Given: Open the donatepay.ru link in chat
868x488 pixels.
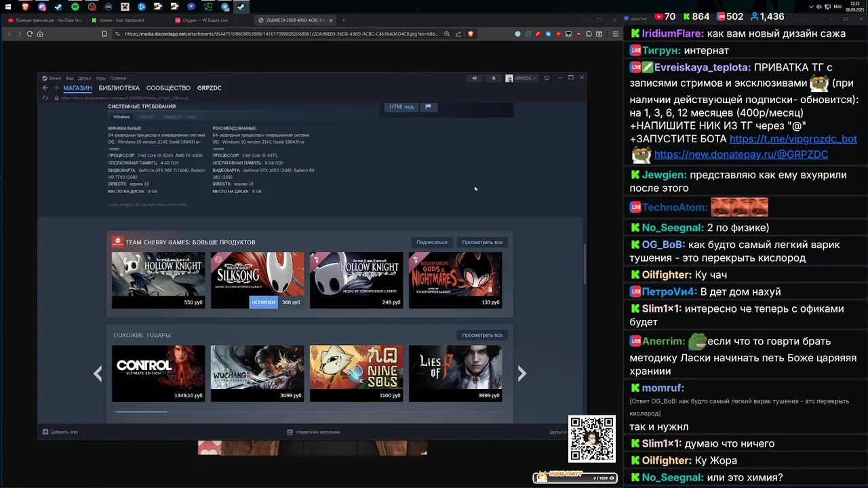Looking at the screenshot, I should pyautogui.click(x=741, y=155).
